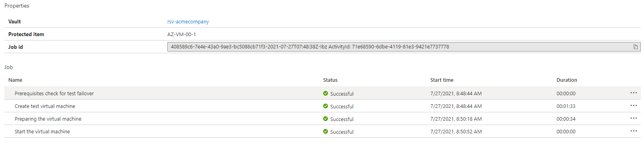Click the green Successful icon for Prerequisites check
The height and width of the screenshot is (152, 644).
[x=326, y=93]
